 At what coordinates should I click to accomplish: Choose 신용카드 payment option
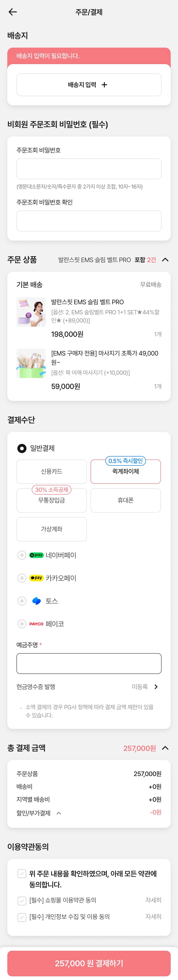coord(52,471)
